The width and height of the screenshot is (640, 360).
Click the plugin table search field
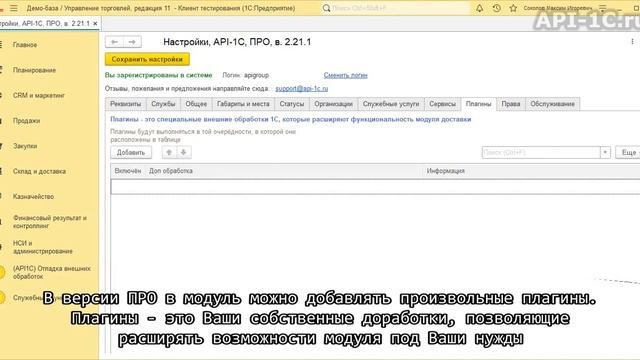coord(541,152)
